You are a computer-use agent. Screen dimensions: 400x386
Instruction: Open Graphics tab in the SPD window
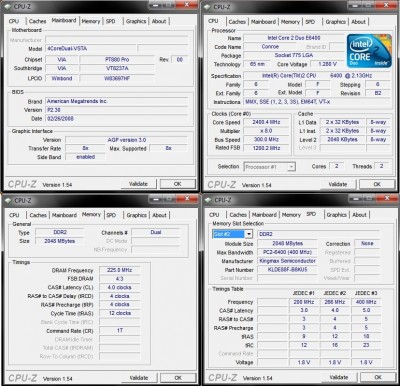tap(337, 215)
